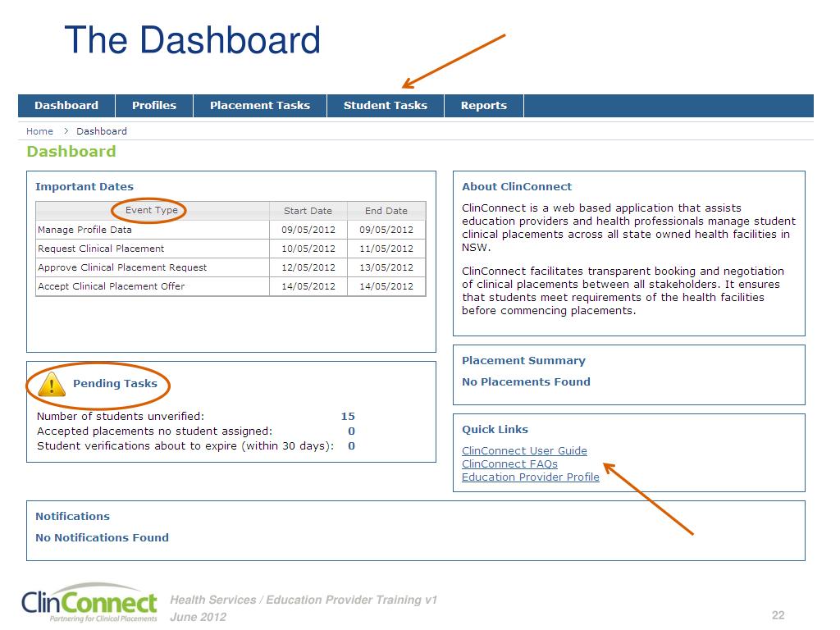The image size is (840, 630).
Task: Click the count for placements without students
Action: [x=351, y=431]
